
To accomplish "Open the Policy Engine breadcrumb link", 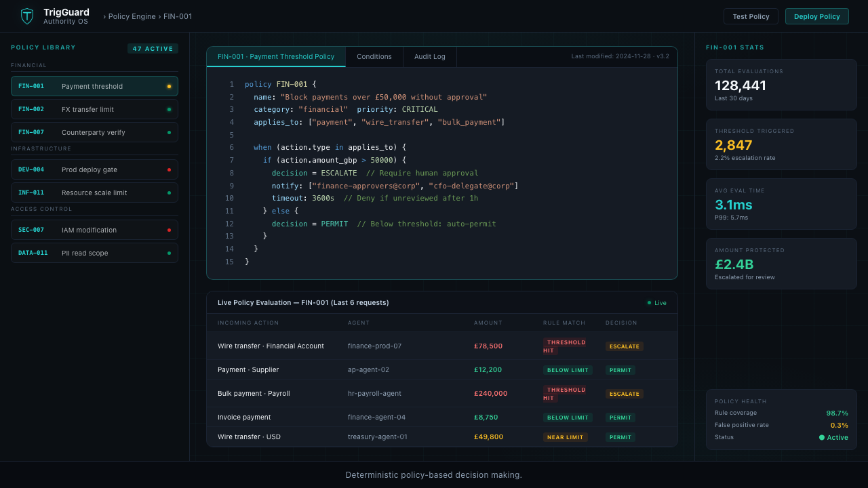I will [x=132, y=16].
